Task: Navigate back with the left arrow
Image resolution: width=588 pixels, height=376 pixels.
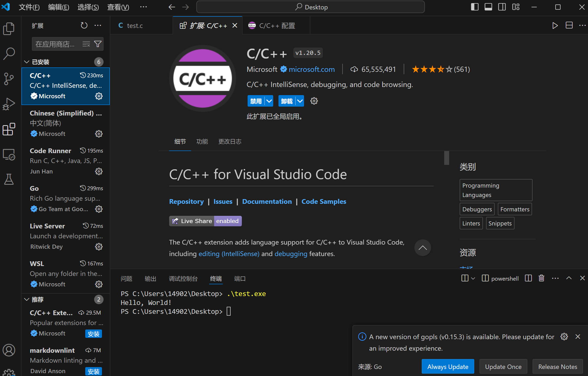Action: click(x=172, y=7)
